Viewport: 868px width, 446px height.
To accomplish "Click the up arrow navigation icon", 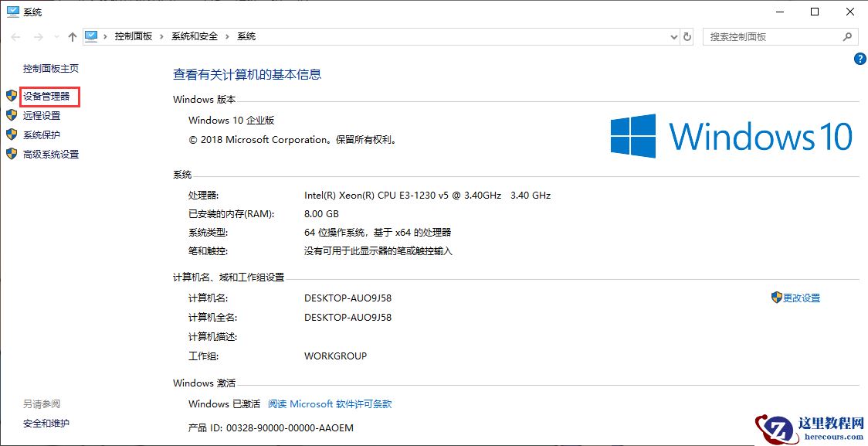I will point(72,36).
